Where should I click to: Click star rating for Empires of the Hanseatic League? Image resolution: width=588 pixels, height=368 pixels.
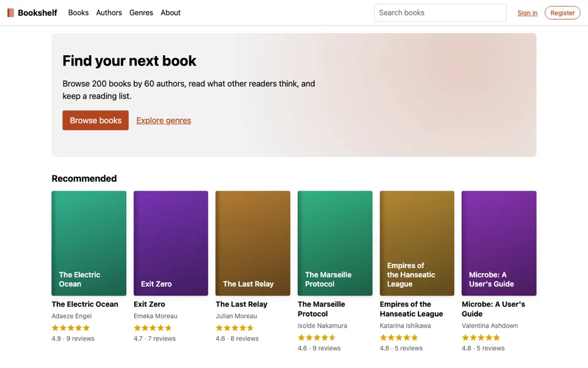tap(399, 337)
